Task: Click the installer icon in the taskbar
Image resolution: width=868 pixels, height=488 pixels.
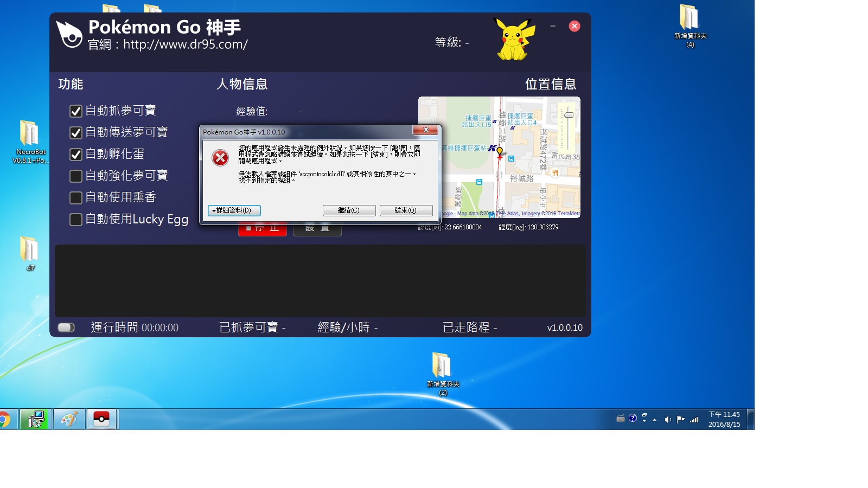Action: click(x=36, y=420)
